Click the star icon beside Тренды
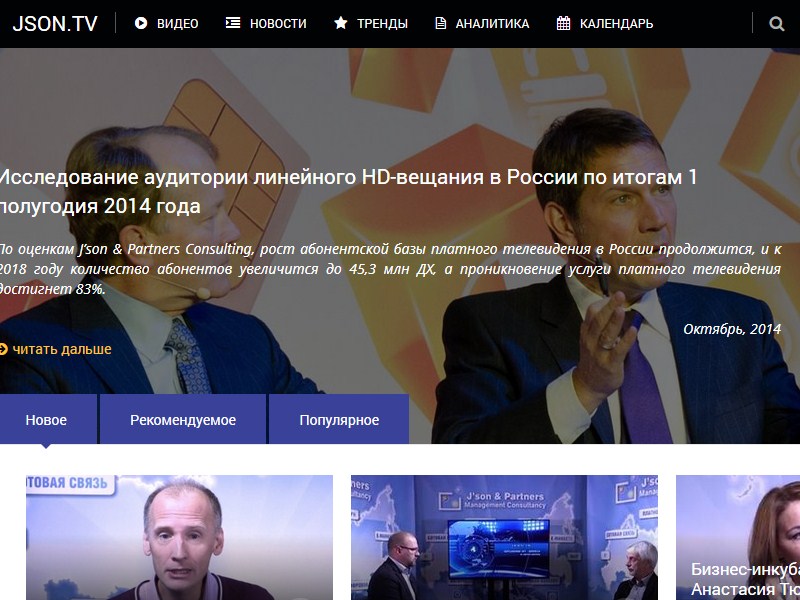The height and width of the screenshot is (600, 800). [x=341, y=23]
